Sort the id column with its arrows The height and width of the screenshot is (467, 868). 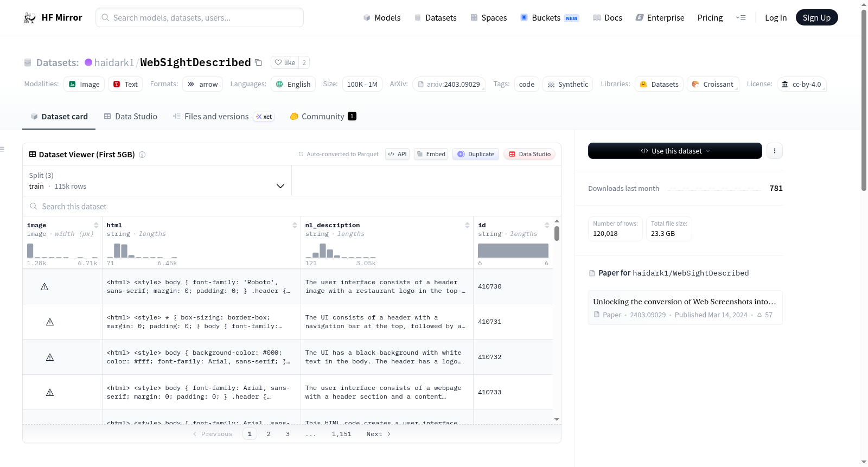pyautogui.click(x=547, y=225)
